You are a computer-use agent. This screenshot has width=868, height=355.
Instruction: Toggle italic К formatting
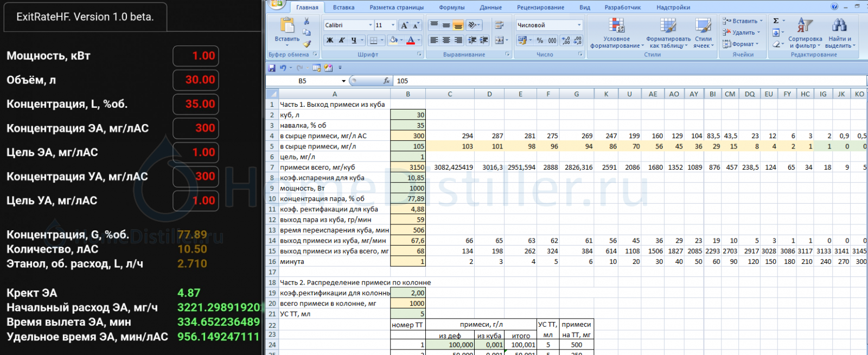coord(342,40)
